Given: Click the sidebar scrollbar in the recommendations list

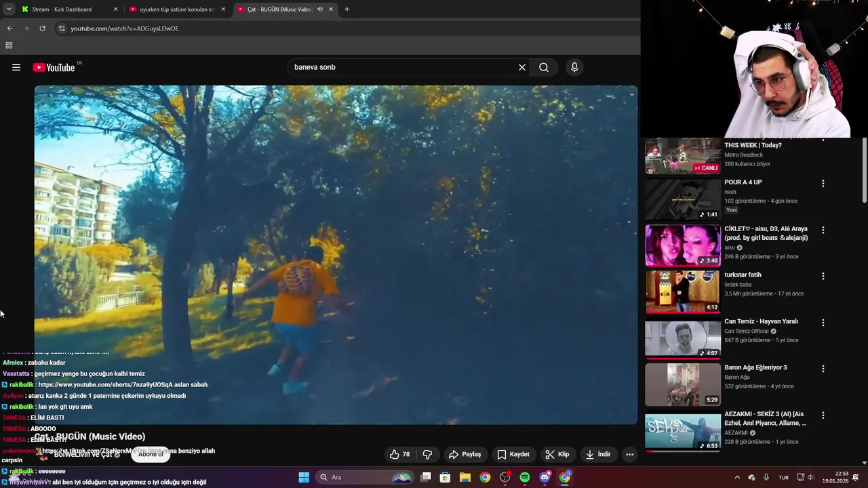Looking at the screenshot, I should point(864,169).
